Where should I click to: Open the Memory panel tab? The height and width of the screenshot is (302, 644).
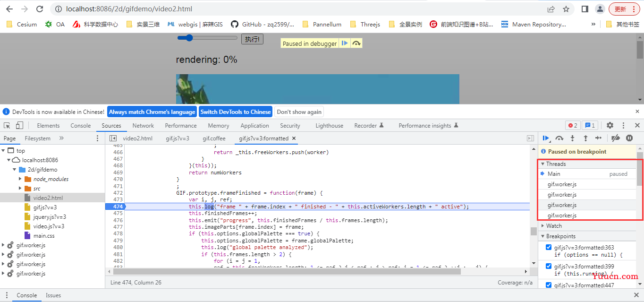(x=219, y=125)
